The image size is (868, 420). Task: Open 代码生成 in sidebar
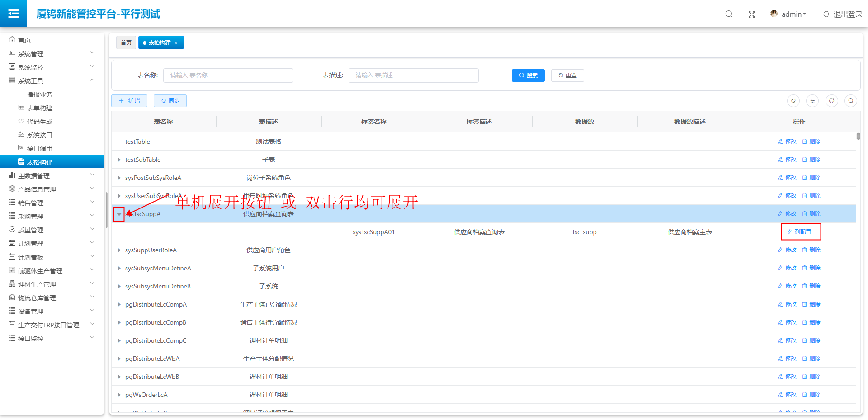click(40, 122)
